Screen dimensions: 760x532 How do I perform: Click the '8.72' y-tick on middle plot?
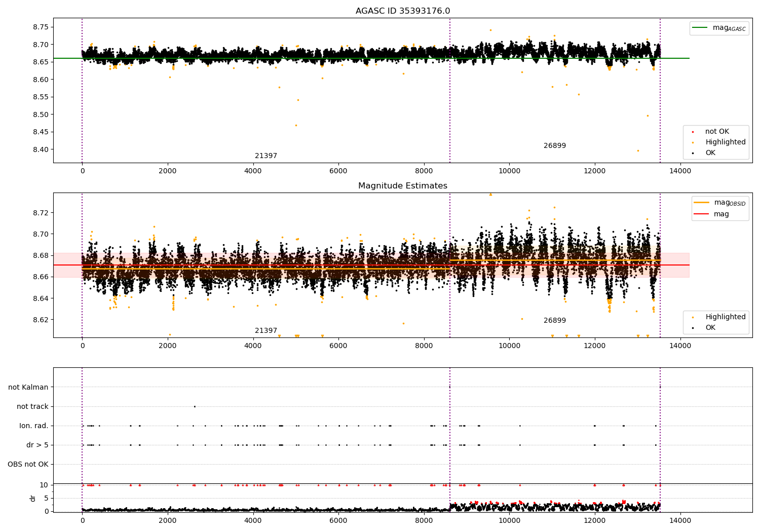(41, 213)
